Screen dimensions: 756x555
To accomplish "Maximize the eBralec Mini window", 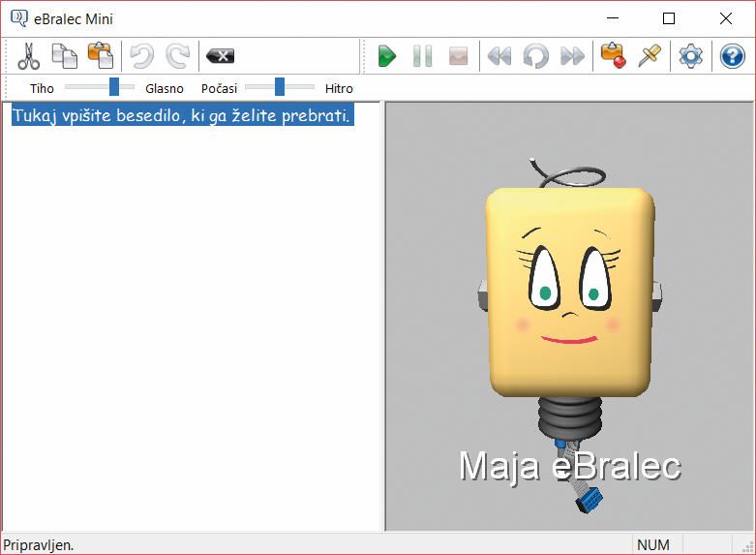I will (669, 18).
